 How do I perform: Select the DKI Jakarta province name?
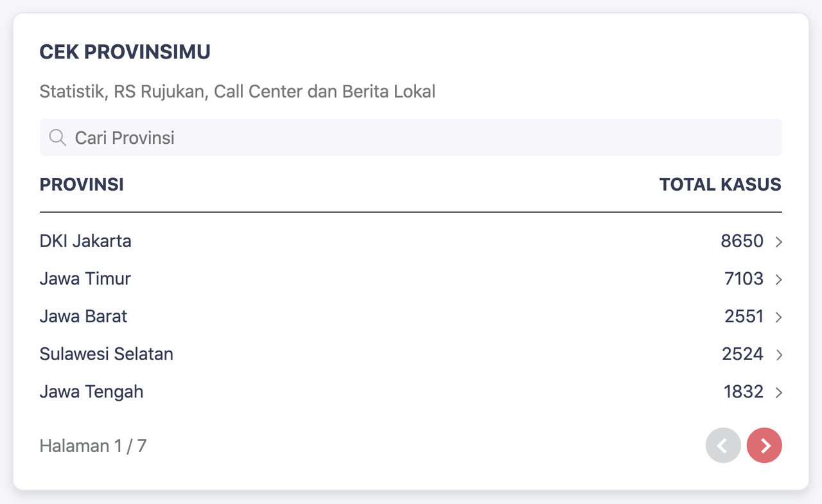(85, 241)
